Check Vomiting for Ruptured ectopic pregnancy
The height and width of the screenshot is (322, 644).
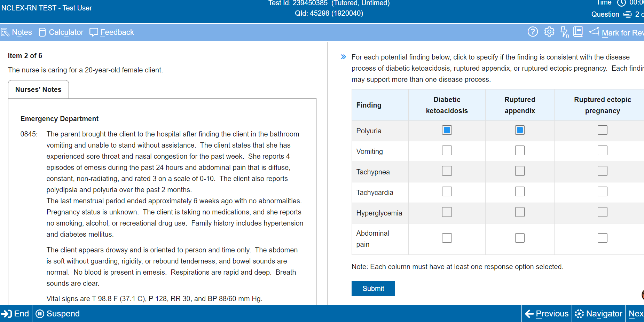(x=602, y=150)
